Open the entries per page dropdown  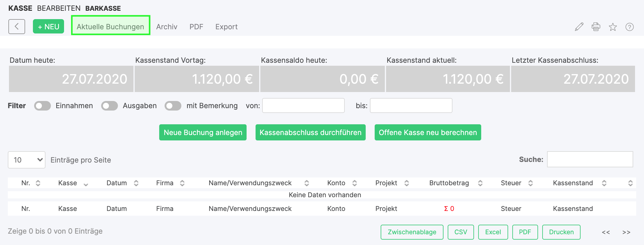coord(27,160)
